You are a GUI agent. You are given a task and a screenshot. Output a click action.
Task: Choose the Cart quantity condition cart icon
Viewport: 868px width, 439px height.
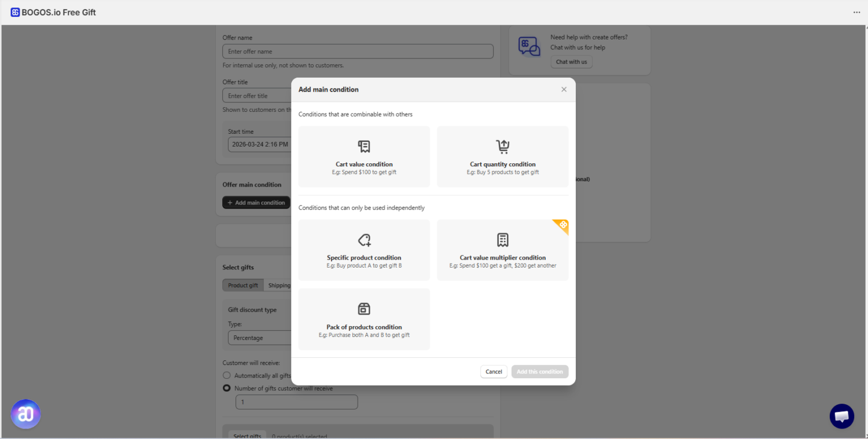point(502,147)
